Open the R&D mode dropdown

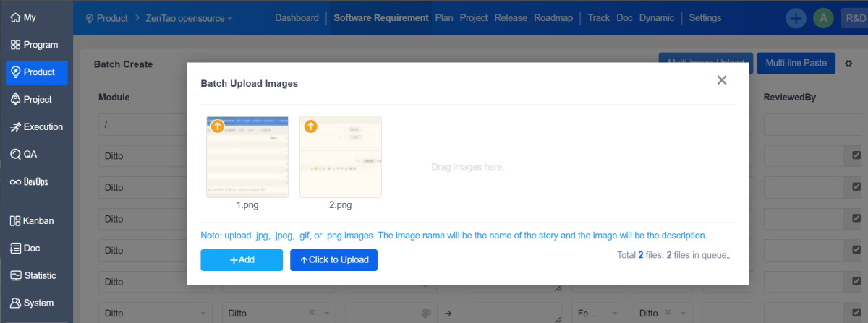click(854, 18)
